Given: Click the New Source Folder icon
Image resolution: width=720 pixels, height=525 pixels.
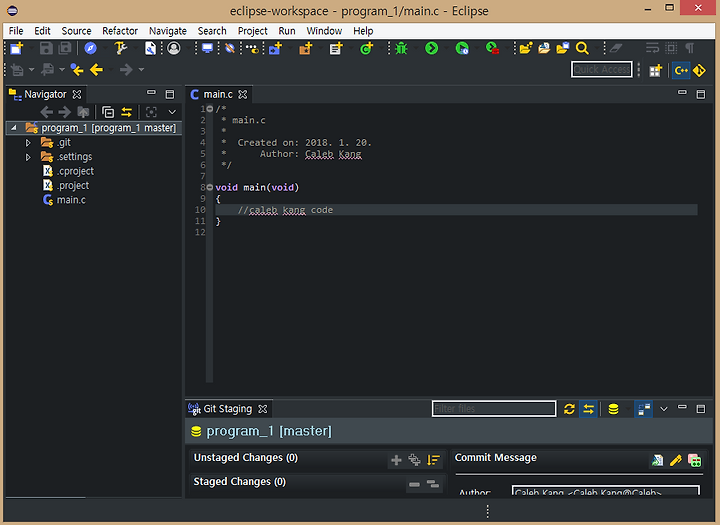Looking at the screenshot, I should pos(306,48).
